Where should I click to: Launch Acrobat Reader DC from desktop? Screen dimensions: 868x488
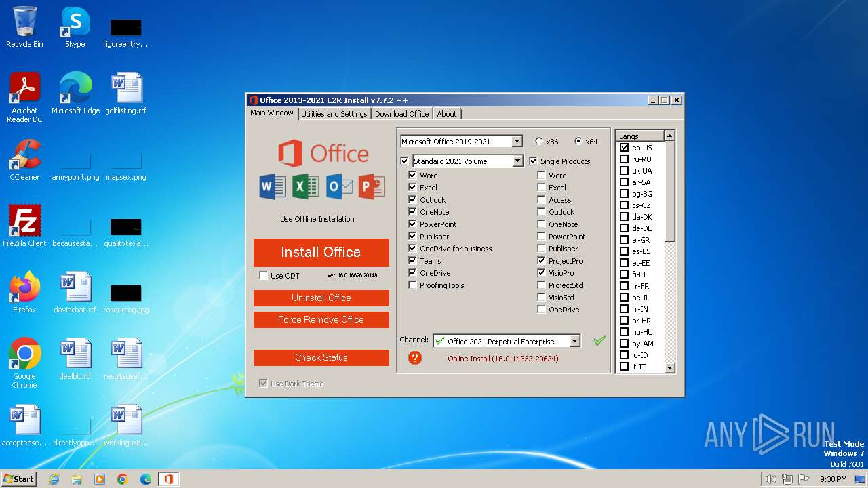[x=24, y=97]
